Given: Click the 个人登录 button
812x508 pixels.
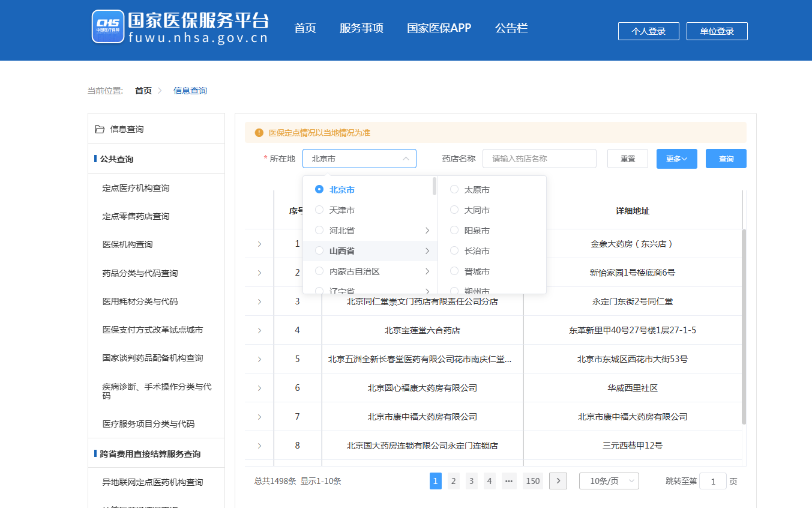Looking at the screenshot, I should [x=648, y=31].
